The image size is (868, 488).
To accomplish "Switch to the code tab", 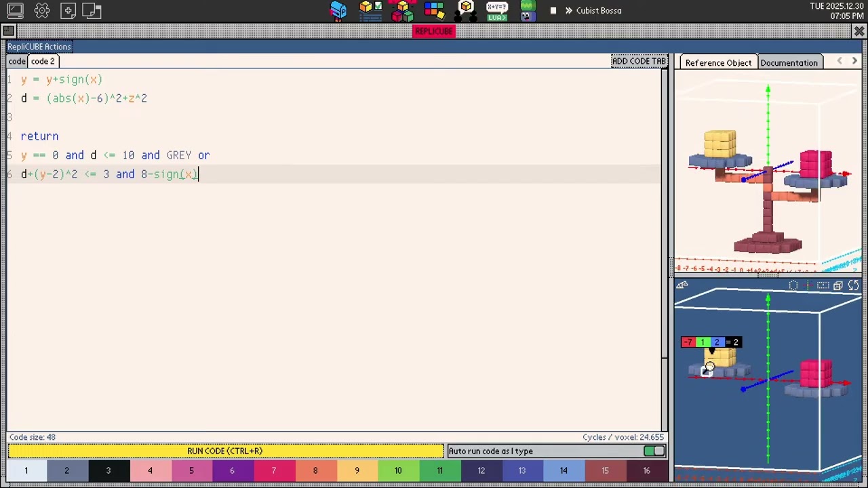I will point(17,61).
